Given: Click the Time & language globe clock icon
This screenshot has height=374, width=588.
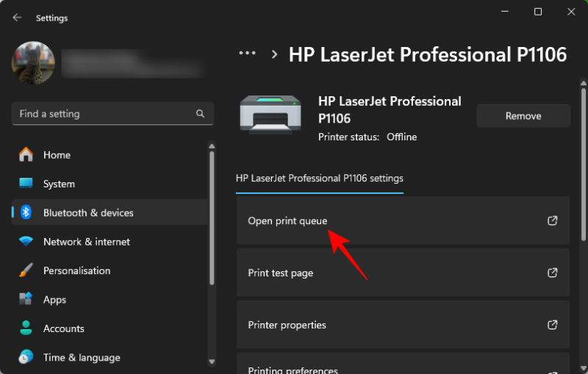Looking at the screenshot, I should (26, 357).
